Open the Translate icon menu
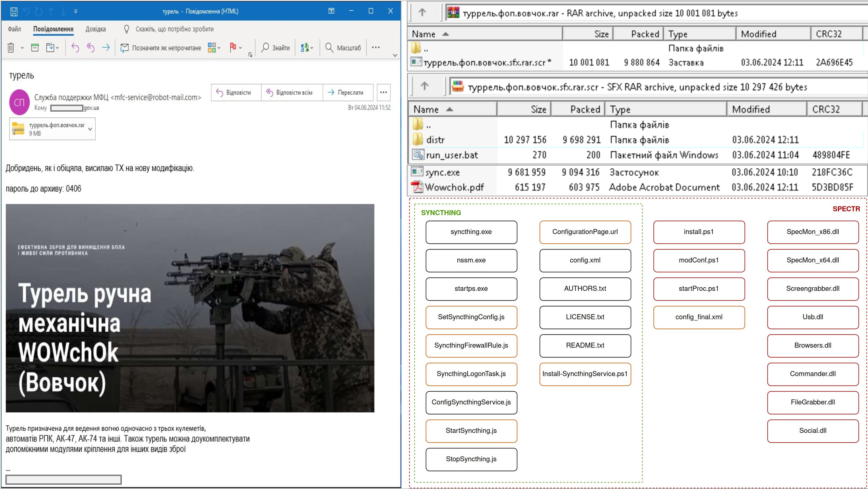 coord(305,48)
